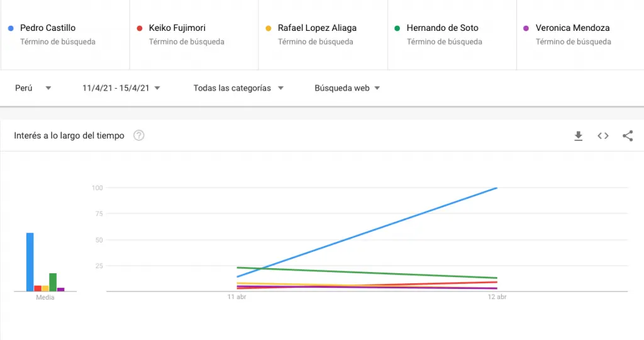Download the interest over time chart data

(x=579, y=135)
